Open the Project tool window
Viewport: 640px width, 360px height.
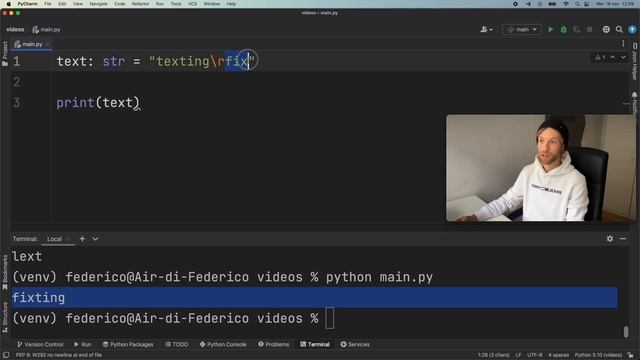[x=5, y=54]
